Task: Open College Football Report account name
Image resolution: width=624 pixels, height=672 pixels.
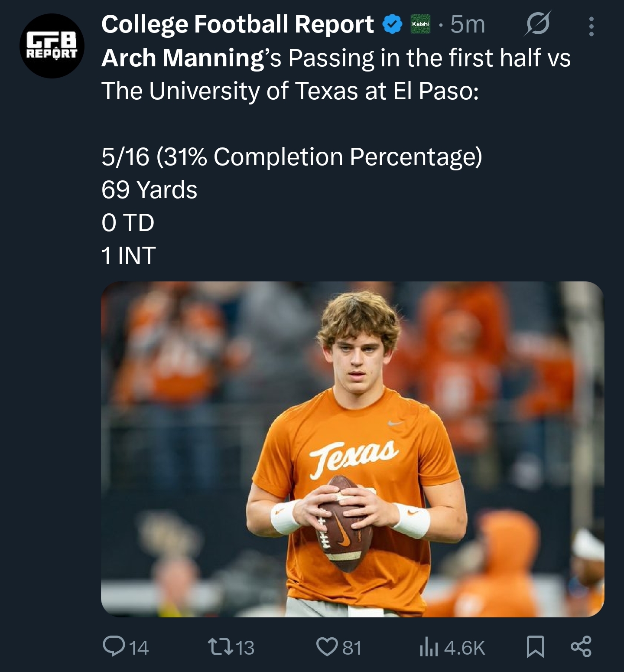Action: pyautogui.click(x=237, y=24)
